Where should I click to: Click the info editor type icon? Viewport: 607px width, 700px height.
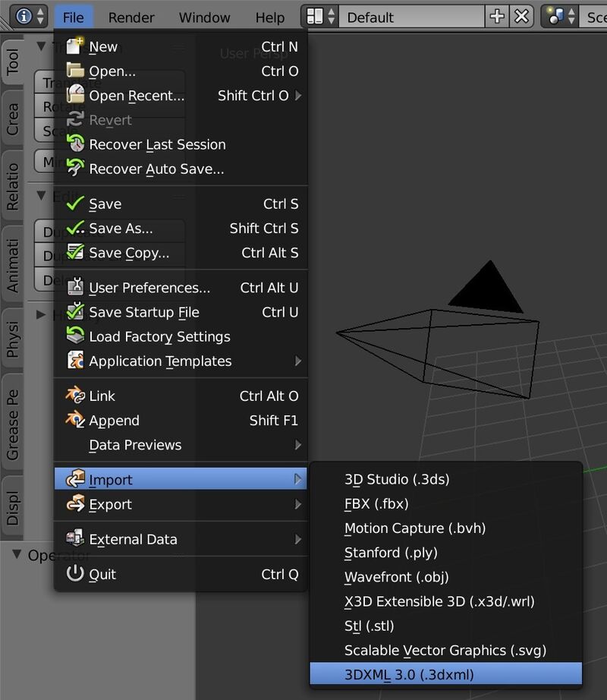pyautogui.click(x=29, y=16)
